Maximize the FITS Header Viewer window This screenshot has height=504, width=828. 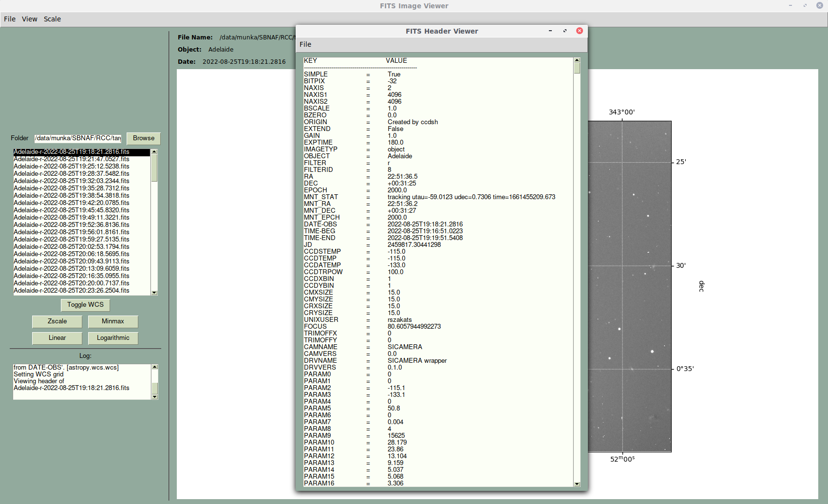(565, 31)
